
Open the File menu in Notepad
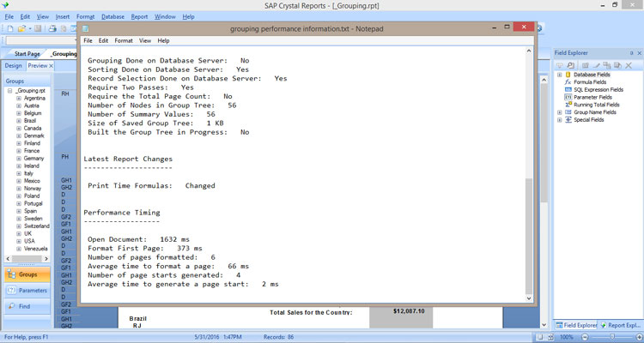coord(88,40)
